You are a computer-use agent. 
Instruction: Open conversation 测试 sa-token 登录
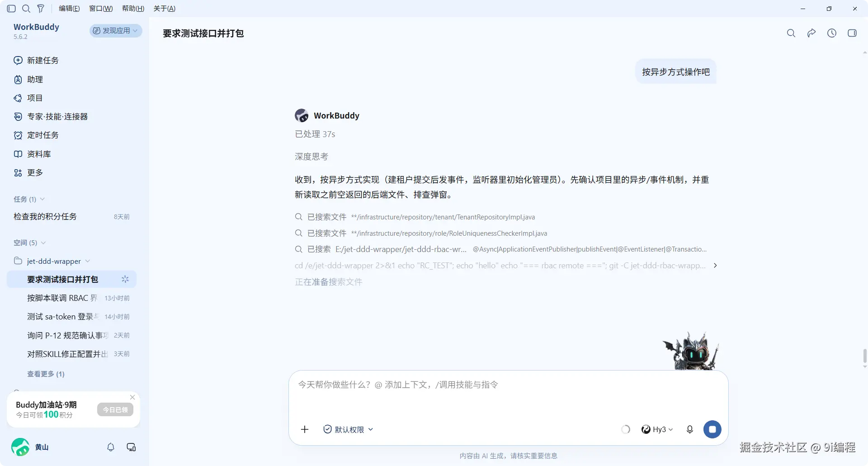71,317
